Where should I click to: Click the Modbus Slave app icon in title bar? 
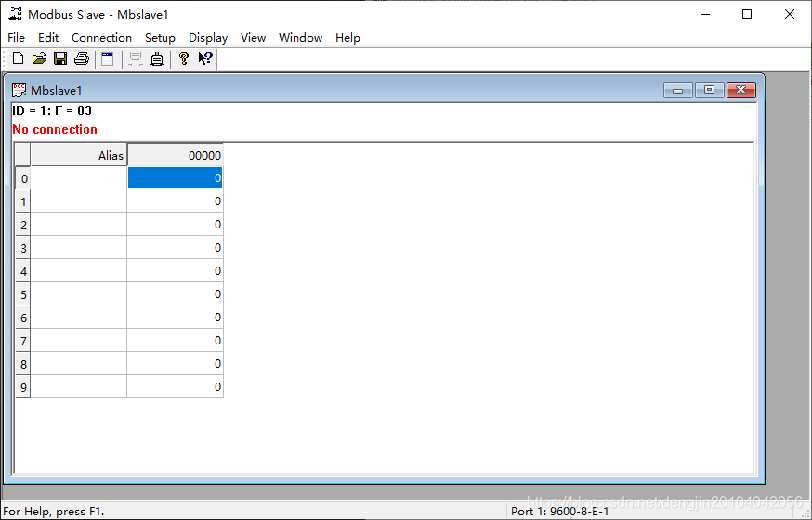[16, 14]
